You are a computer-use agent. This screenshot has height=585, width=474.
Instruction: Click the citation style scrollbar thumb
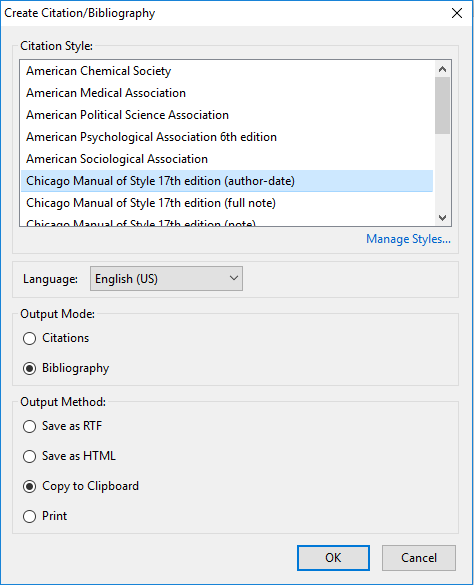click(x=443, y=105)
